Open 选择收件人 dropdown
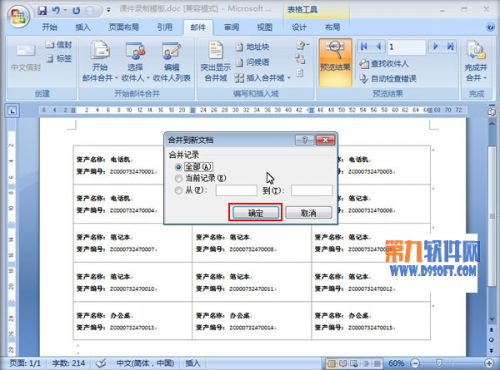 pyautogui.click(x=135, y=61)
